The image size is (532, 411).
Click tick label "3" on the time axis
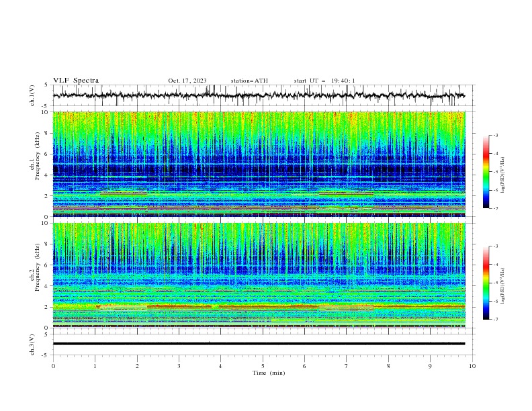[179, 366]
